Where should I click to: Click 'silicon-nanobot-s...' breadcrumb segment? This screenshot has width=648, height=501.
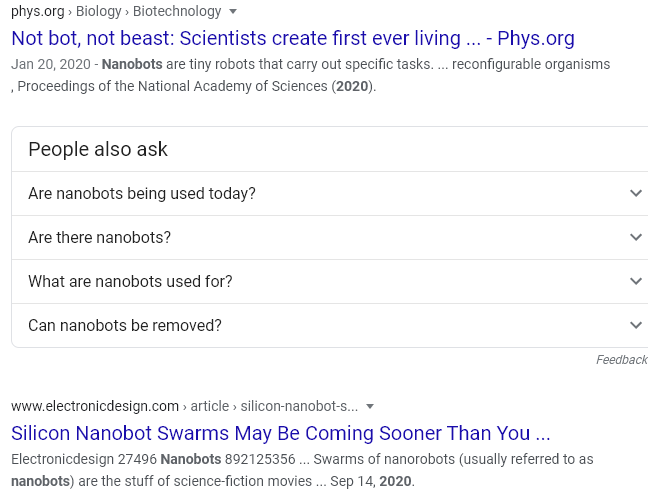click(299, 406)
